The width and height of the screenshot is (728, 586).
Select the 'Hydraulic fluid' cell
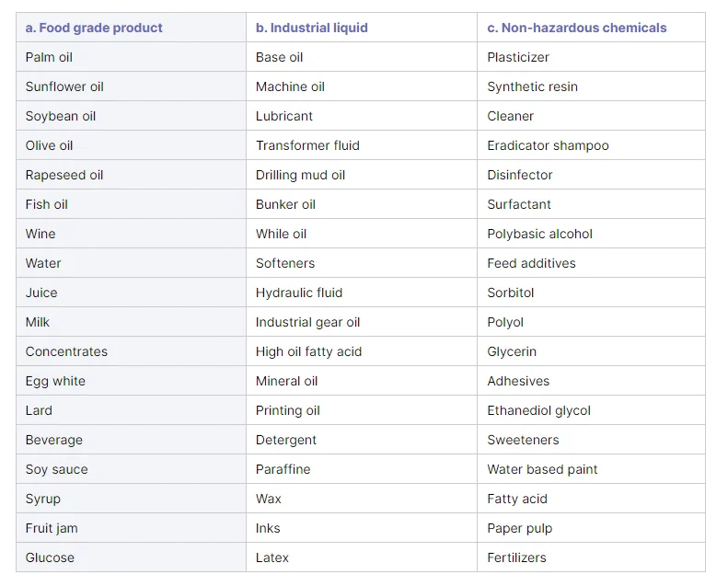pos(299,293)
